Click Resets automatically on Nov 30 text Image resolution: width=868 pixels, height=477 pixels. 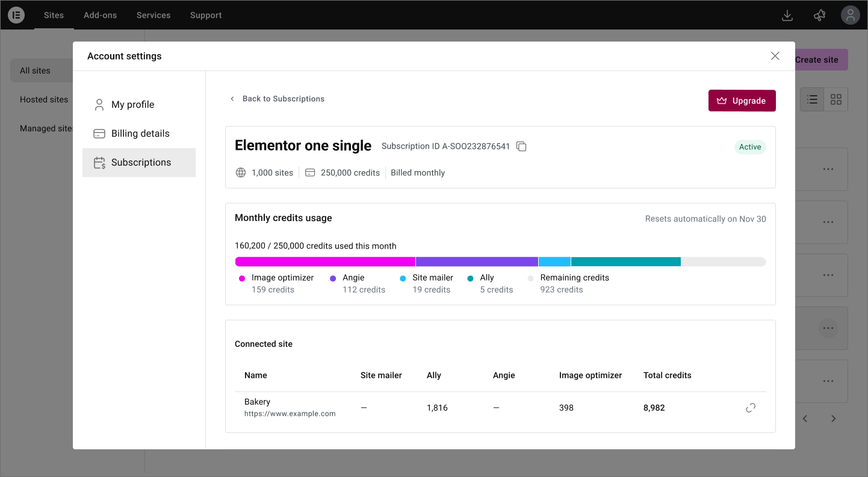click(705, 219)
